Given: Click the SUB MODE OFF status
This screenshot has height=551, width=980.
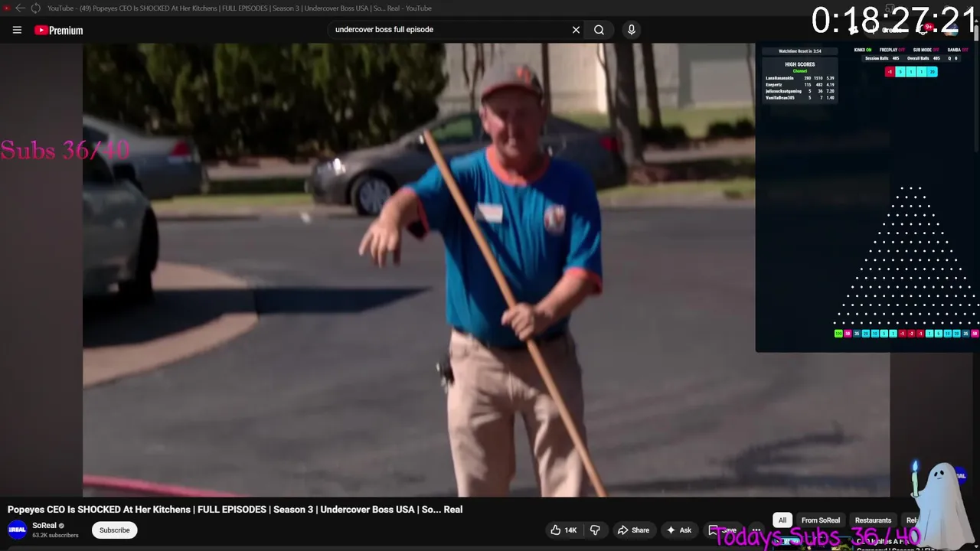Looking at the screenshot, I should coord(926,50).
